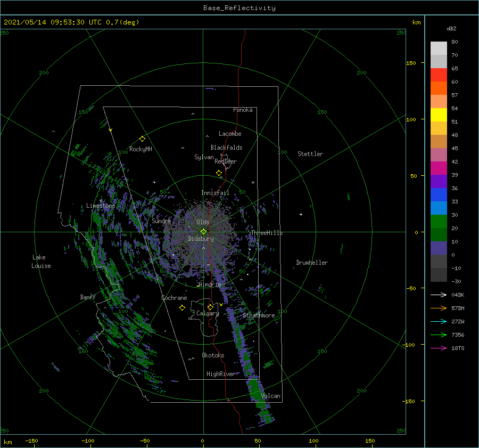Click the Airdrie label
This screenshot has height=448, width=479.
point(210,284)
